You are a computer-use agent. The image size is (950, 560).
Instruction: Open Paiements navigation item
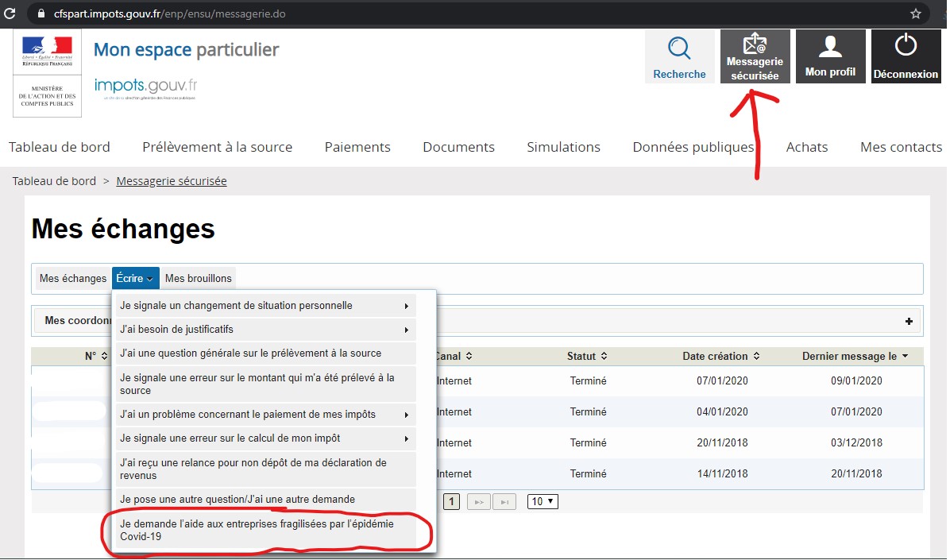click(357, 147)
